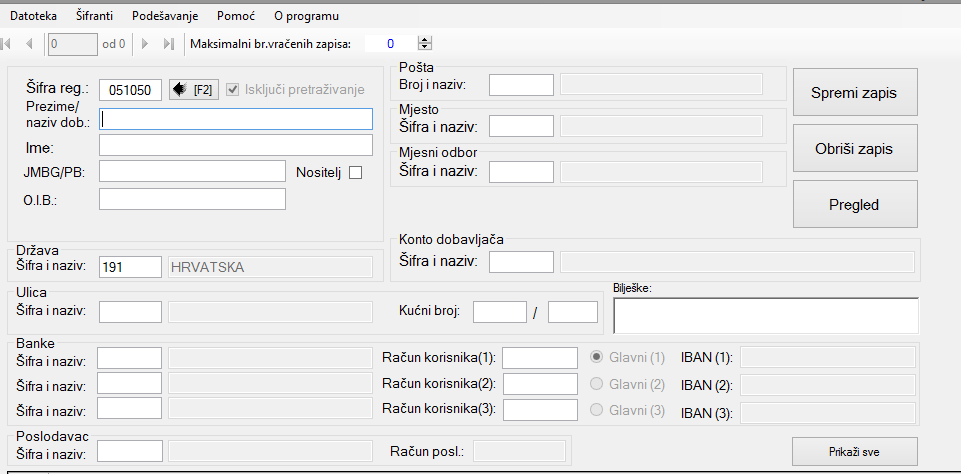
Task: Click into the Bilješke notes box
Action: tap(765, 315)
